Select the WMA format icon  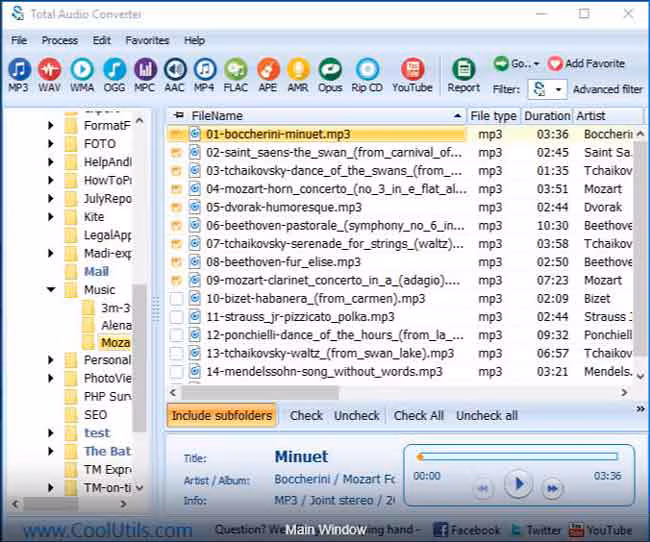tap(82, 69)
